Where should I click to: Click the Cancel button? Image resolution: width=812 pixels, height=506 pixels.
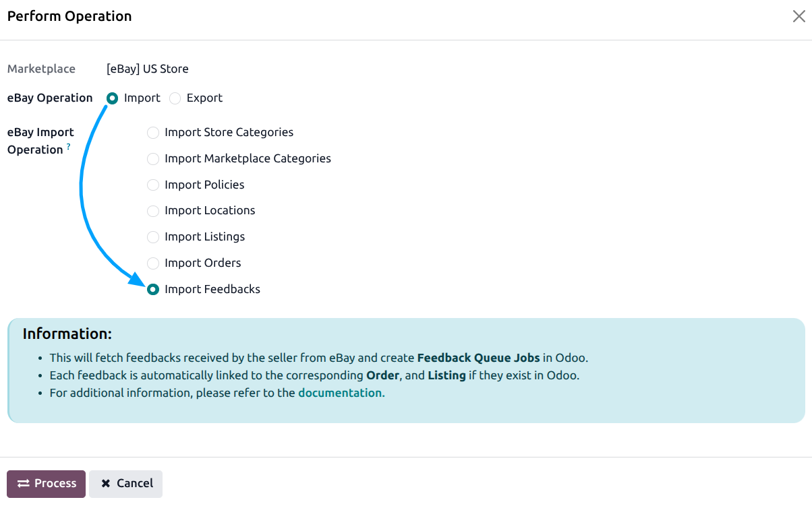click(x=126, y=484)
